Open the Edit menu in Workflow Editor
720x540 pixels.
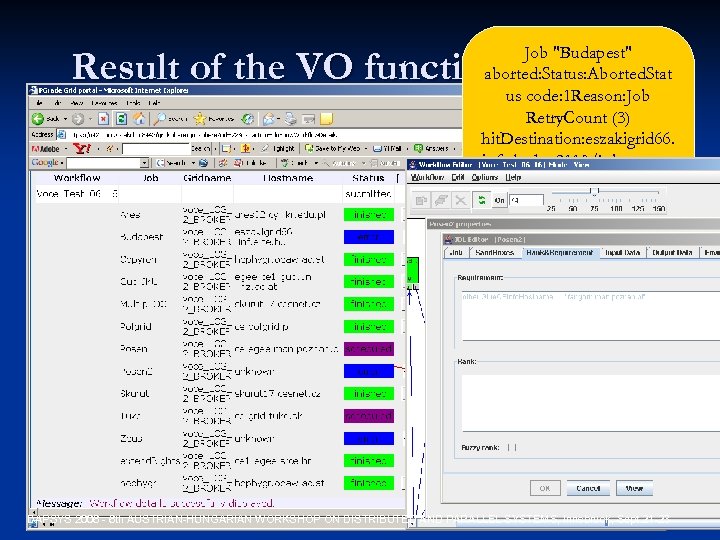pyautogui.click(x=457, y=178)
